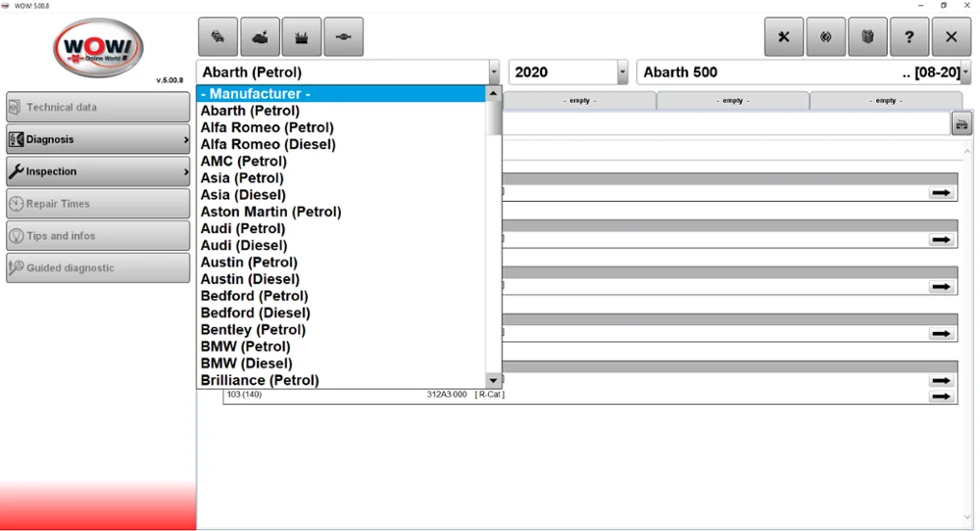Open the Inspection menu

98,171
